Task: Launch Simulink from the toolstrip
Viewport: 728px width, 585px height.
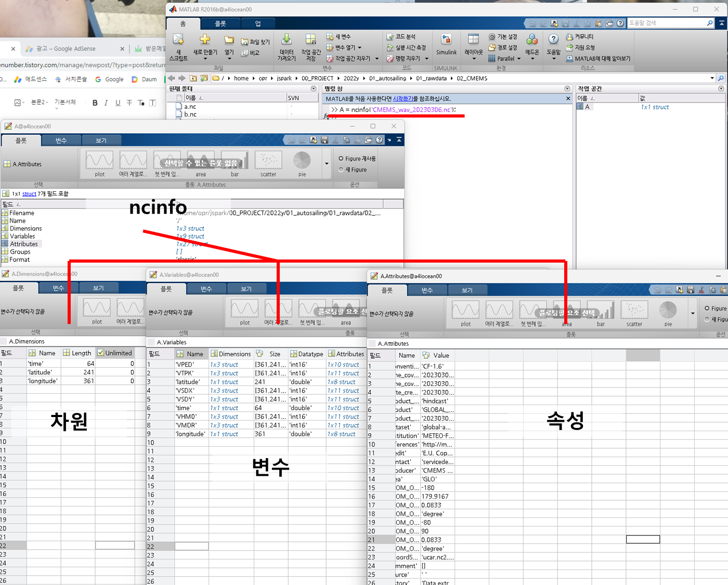Action: click(446, 45)
